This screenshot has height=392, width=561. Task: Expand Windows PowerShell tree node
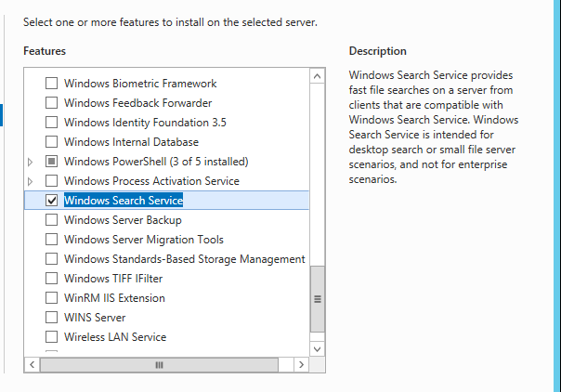coord(31,162)
